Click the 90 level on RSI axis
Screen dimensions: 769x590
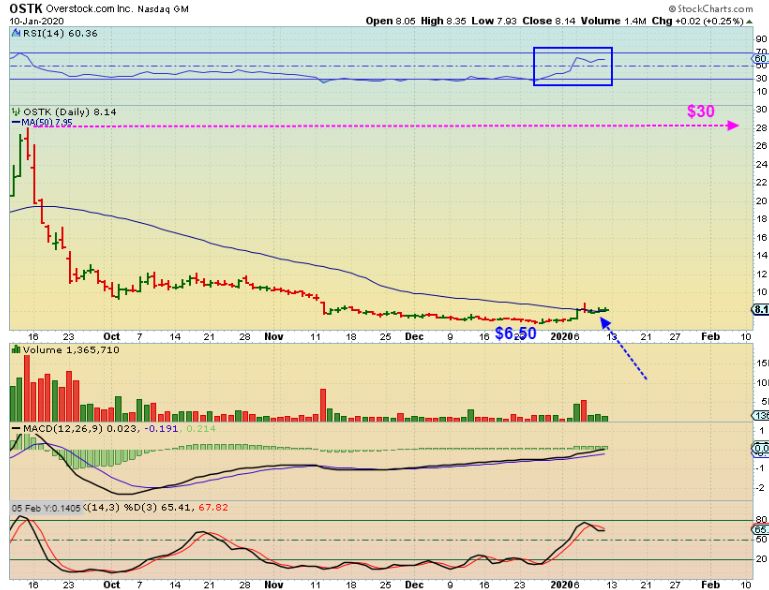[x=761, y=39]
